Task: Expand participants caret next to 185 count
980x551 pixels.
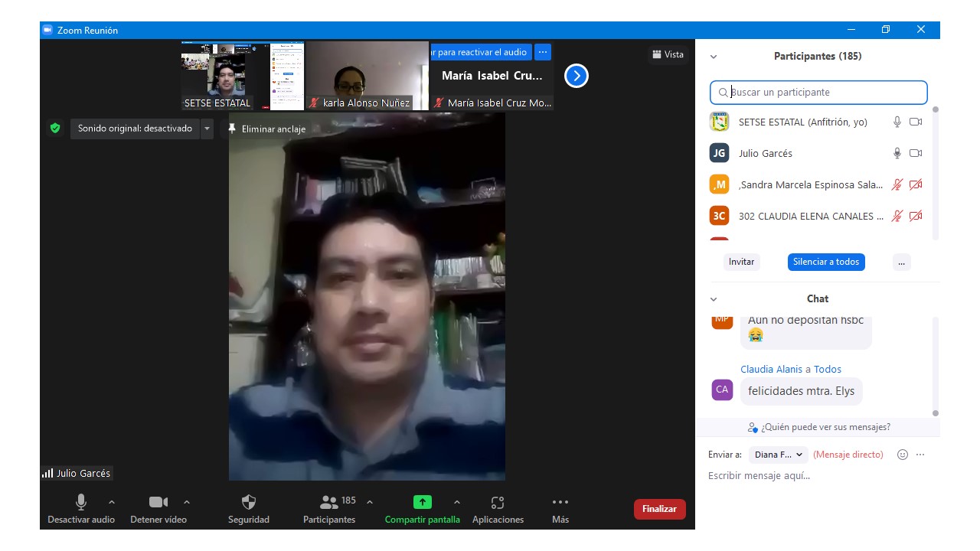Action: click(370, 502)
